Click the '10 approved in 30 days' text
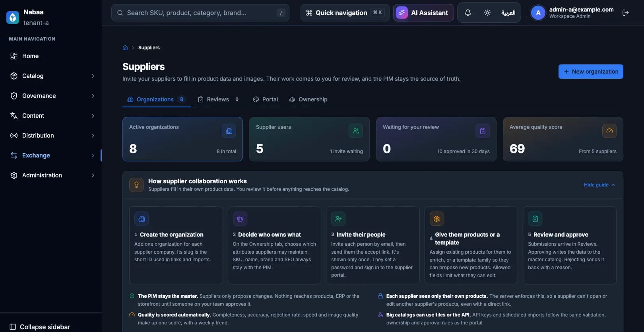The height and width of the screenshot is (332, 644). (x=464, y=151)
